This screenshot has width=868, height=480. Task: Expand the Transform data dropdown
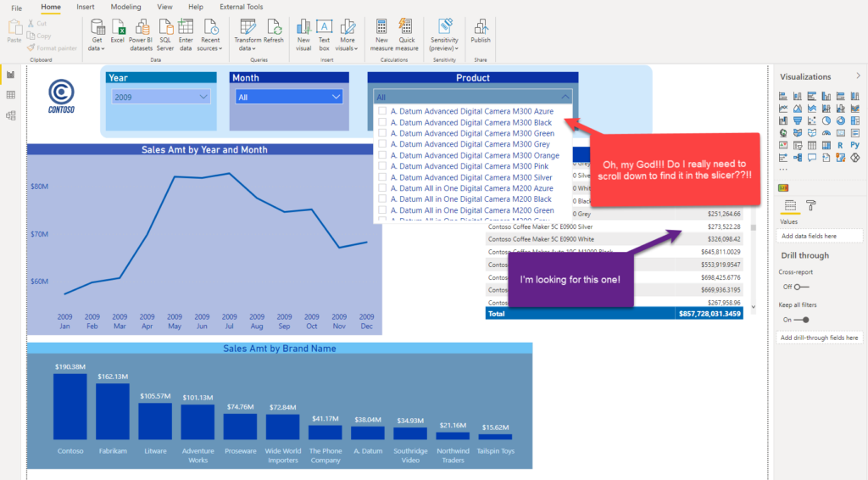pyautogui.click(x=247, y=36)
